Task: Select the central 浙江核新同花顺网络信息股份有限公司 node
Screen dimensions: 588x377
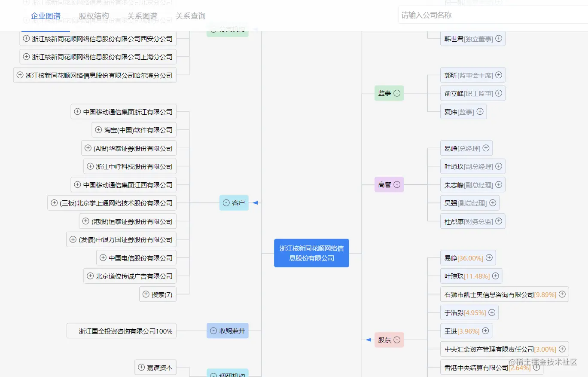Action: (311, 253)
